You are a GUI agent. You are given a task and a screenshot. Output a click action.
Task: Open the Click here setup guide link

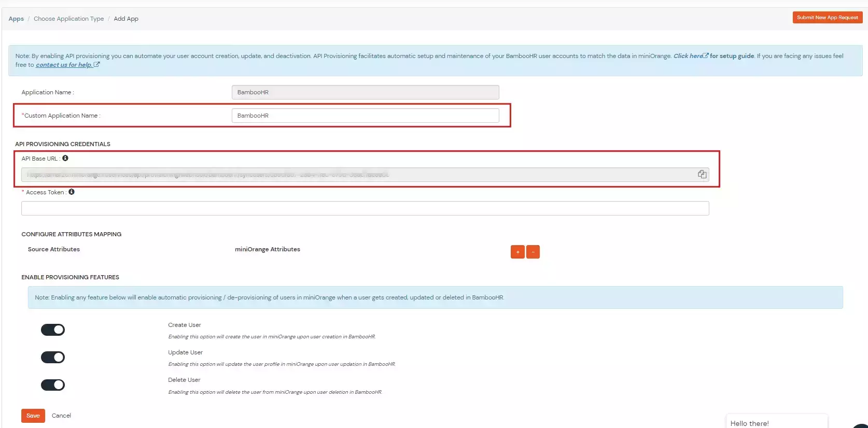[x=691, y=56]
